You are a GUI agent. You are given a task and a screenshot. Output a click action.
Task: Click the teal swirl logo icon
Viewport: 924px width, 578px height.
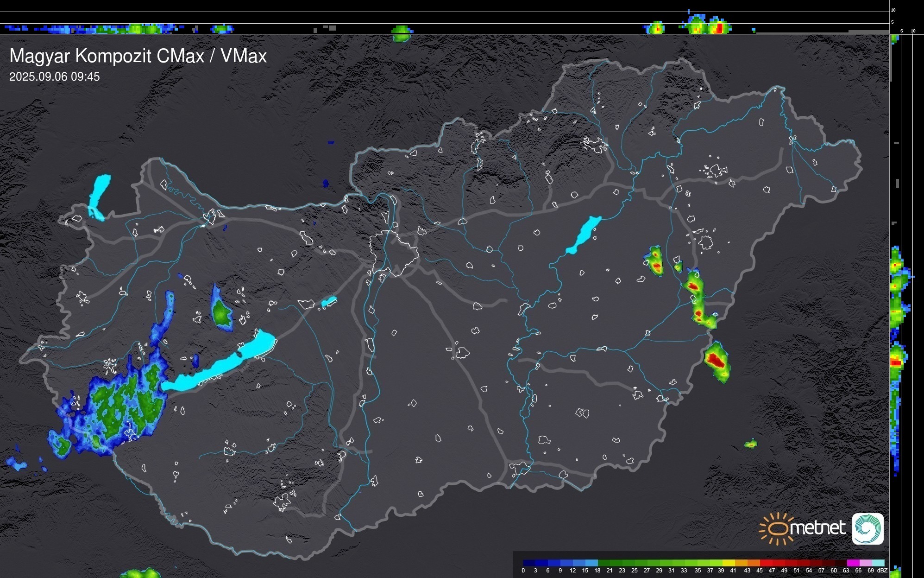point(867,528)
